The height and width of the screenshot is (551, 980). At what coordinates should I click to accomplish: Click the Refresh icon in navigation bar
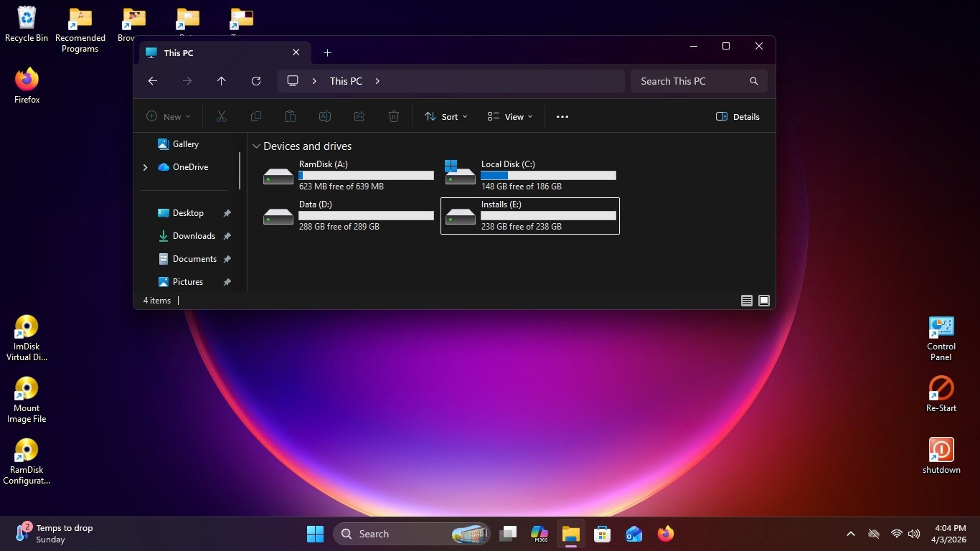(x=256, y=81)
